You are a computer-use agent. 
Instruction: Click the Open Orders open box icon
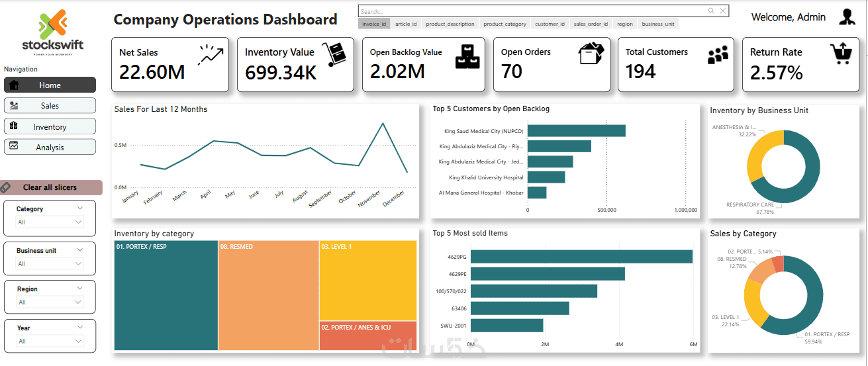[591, 54]
